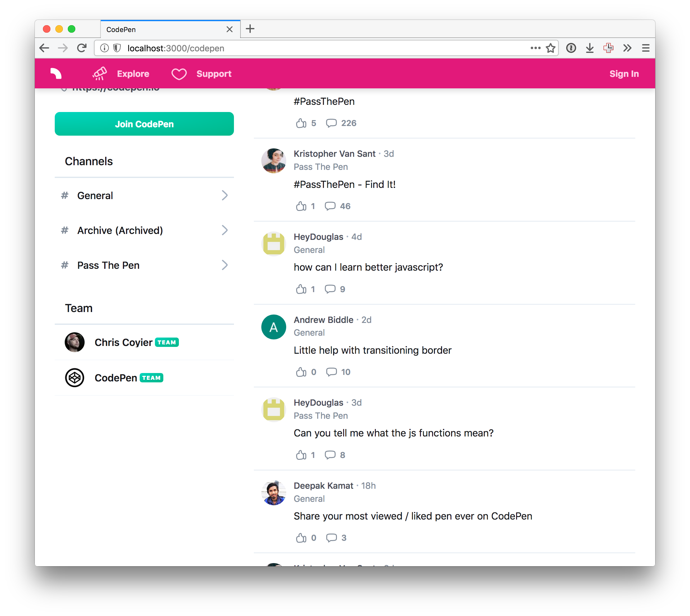
Task: Open comments on 'how can I learn better javascript?'
Action: (x=330, y=289)
